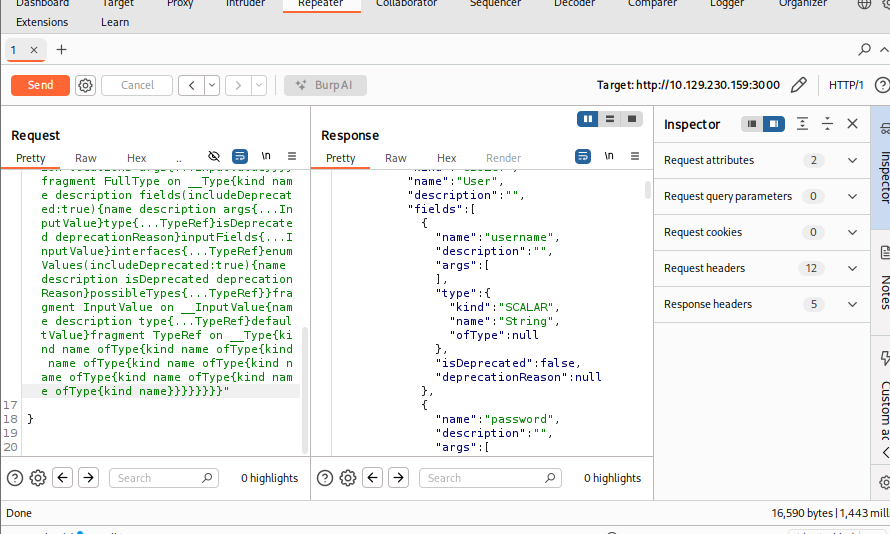Switch to side-by-side layout view

(x=587, y=119)
